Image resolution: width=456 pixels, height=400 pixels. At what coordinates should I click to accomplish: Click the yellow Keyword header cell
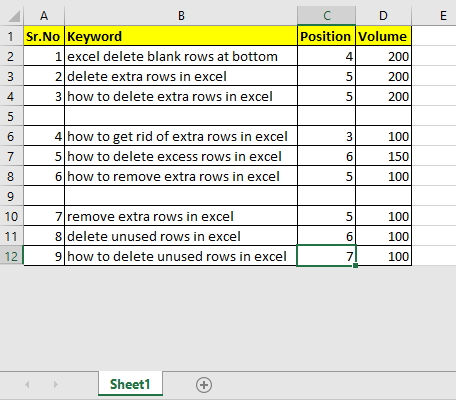[181, 36]
